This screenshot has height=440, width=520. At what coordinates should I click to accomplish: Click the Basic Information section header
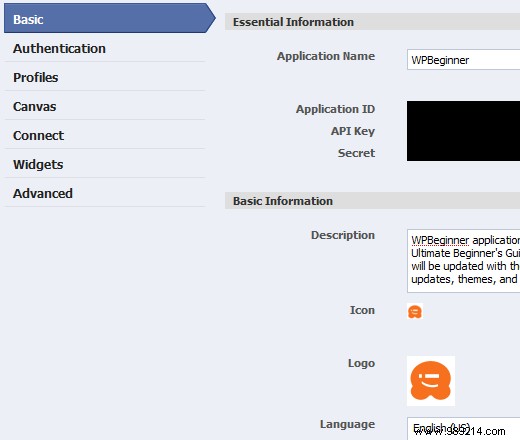point(372,201)
